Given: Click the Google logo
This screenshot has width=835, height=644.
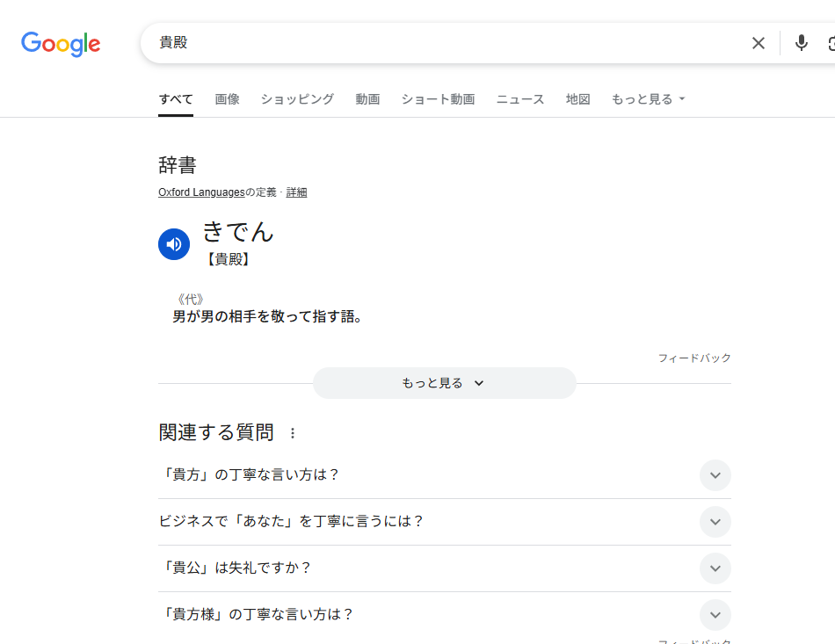Looking at the screenshot, I should point(61,43).
